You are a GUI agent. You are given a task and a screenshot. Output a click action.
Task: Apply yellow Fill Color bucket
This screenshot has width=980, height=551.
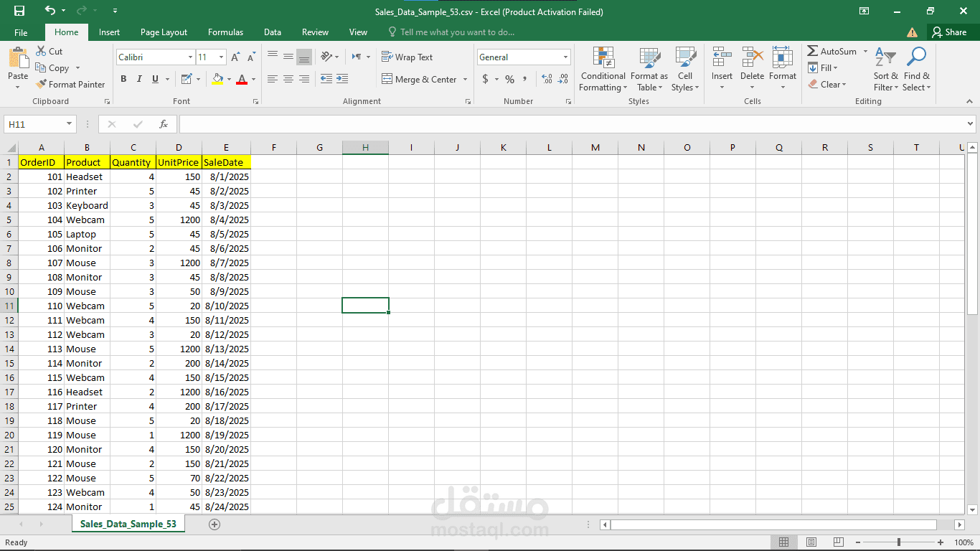click(218, 79)
